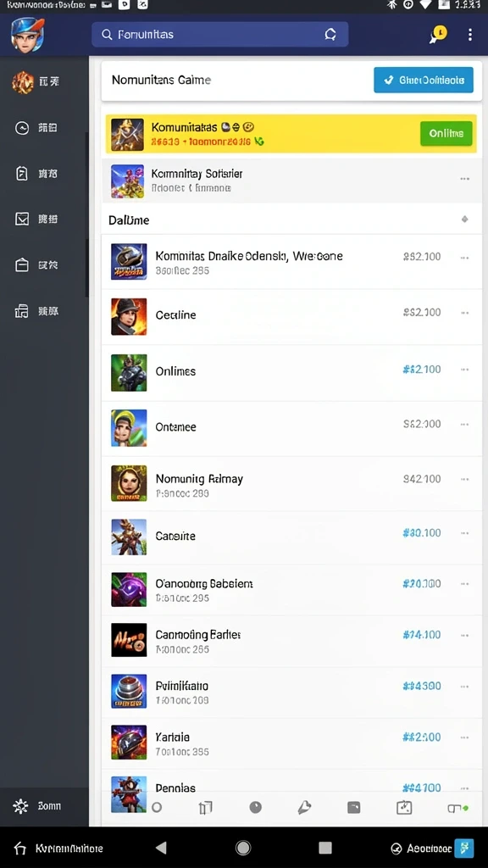This screenshot has width=488, height=868.
Task: Open the circle icon in the bottom toolbar
Action: 157,808
